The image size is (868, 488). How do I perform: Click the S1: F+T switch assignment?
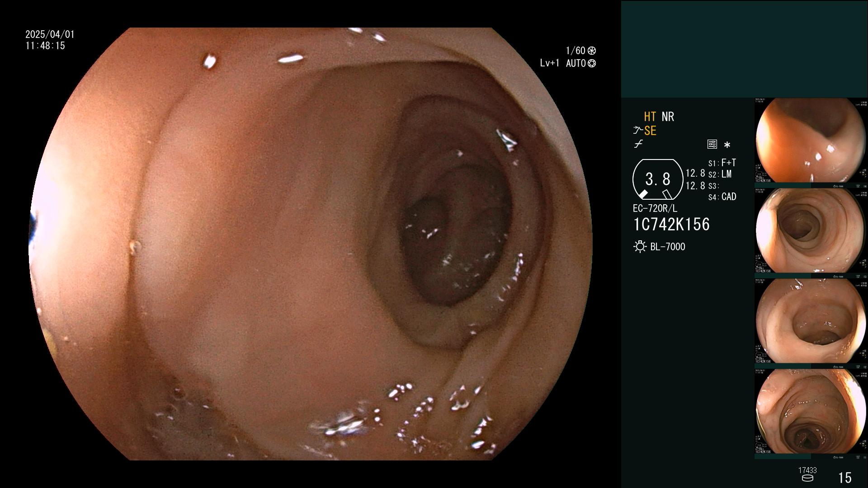point(722,163)
